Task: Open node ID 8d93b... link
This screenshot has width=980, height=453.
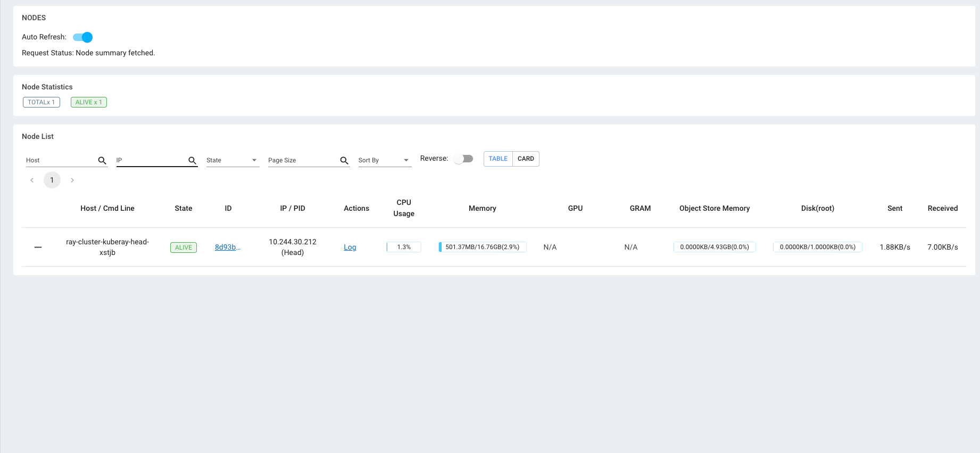Action: coord(228,247)
